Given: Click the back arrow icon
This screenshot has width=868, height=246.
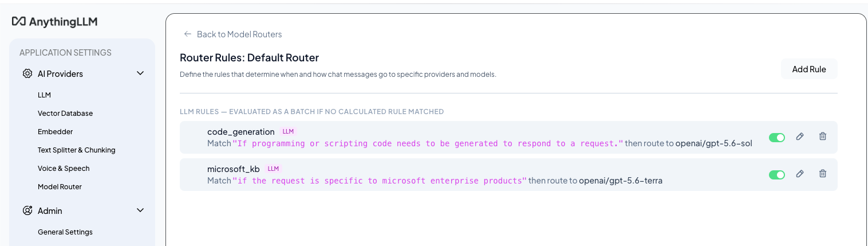Looking at the screenshot, I should tap(187, 34).
